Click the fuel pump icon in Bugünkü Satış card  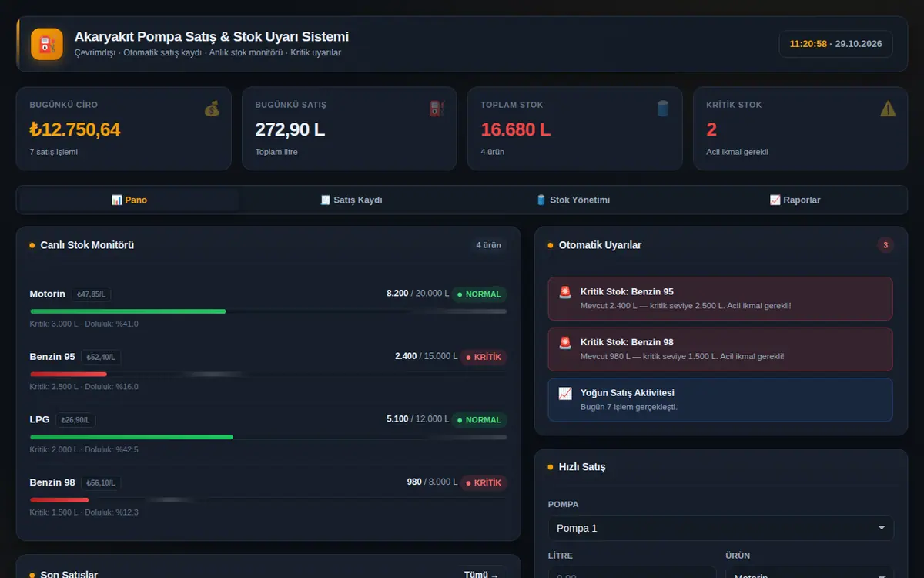tap(437, 109)
